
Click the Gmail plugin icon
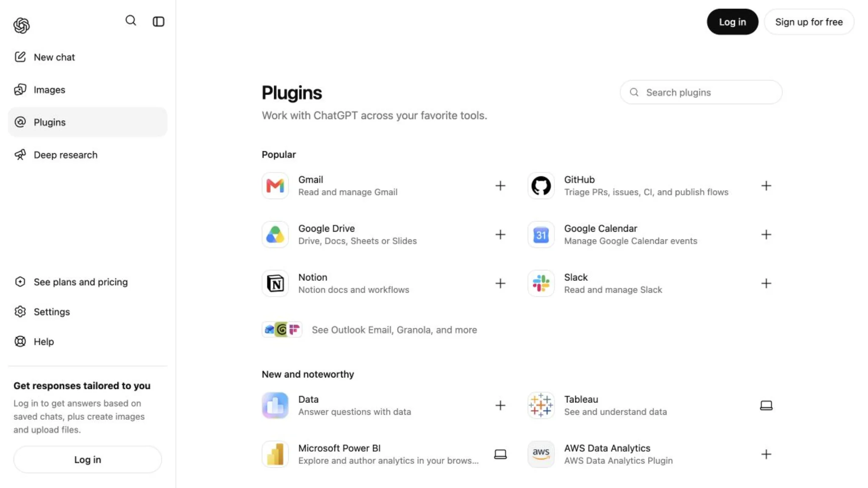point(275,186)
